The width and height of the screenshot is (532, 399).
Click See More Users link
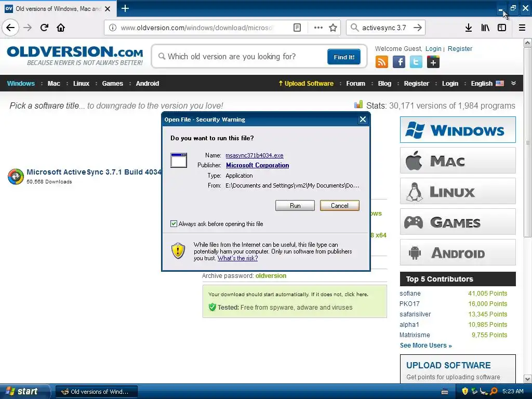coord(425,345)
